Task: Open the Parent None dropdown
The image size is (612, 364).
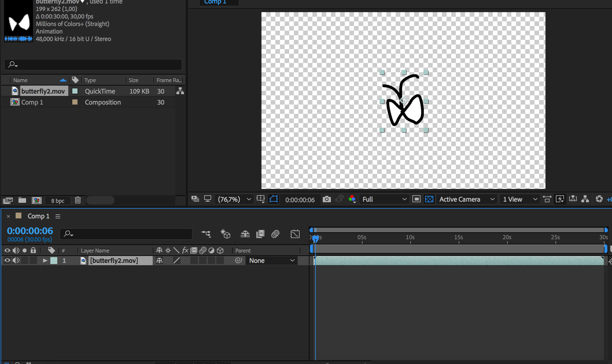Action: point(271,260)
